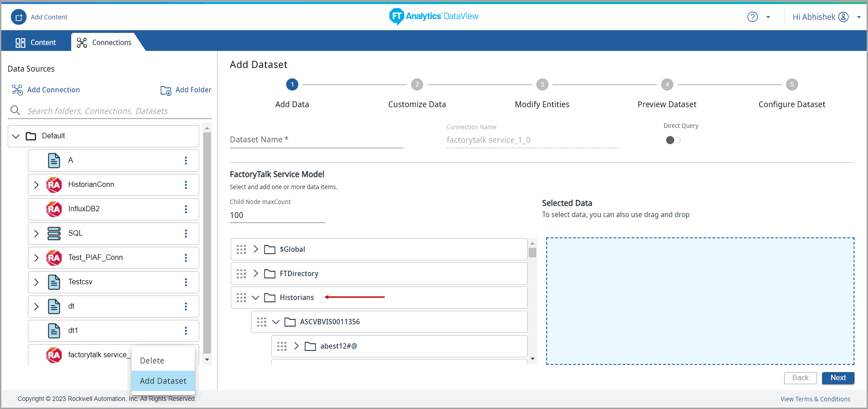Switch to the Content tab
The height and width of the screenshot is (409, 868).
point(36,43)
